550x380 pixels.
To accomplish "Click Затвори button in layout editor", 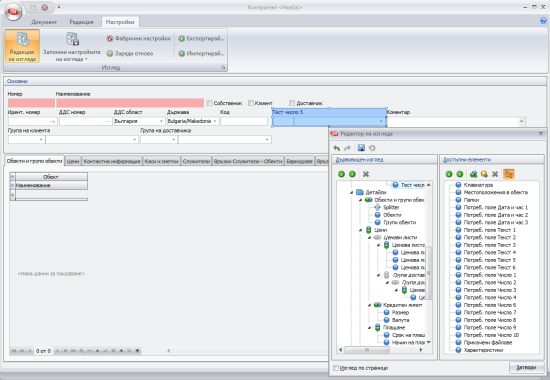I will (x=526, y=367).
